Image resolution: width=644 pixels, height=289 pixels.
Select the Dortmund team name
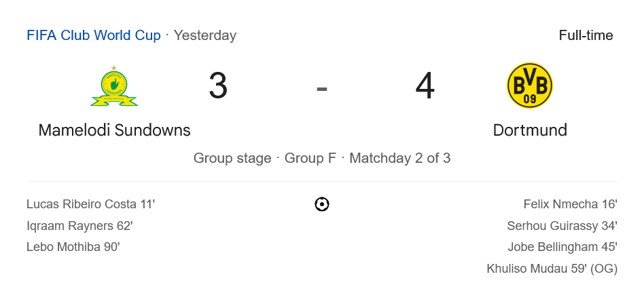(530, 130)
